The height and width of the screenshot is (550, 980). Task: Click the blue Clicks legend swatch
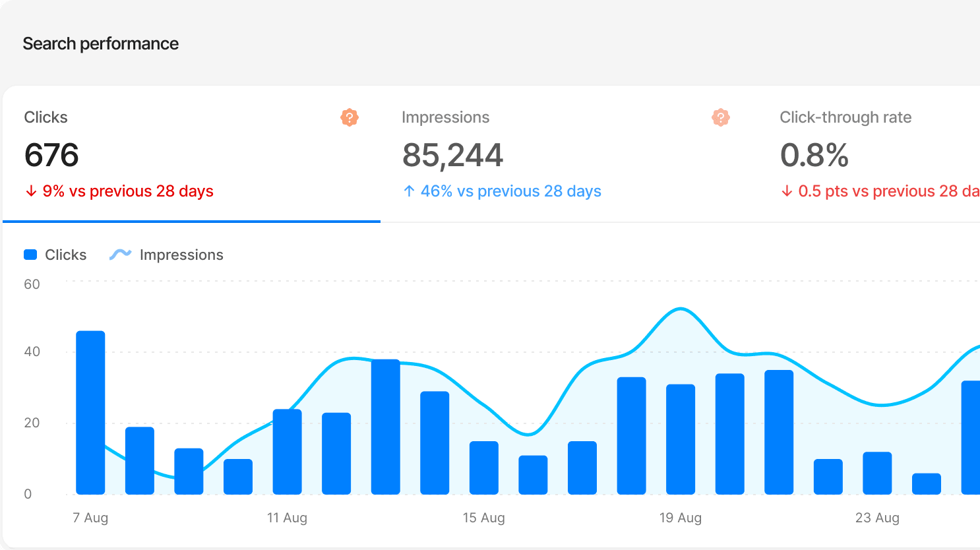click(x=30, y=255)
